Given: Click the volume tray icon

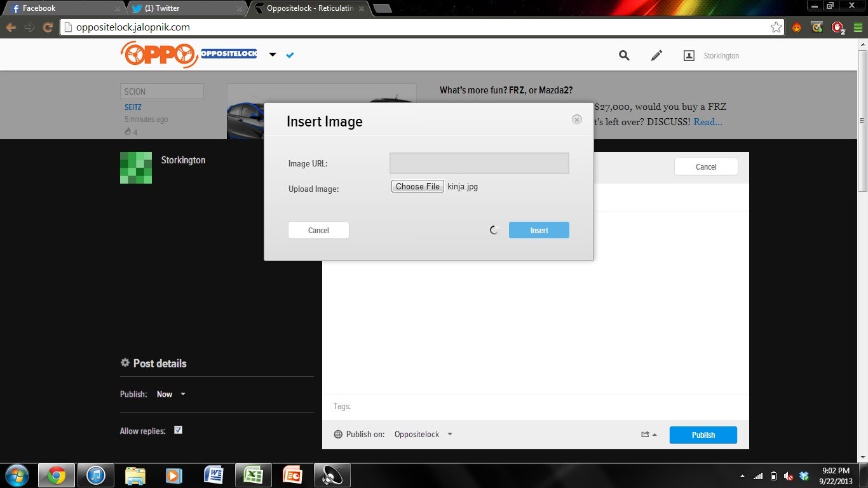Looking at the screenshot, I should click(789, 476).
